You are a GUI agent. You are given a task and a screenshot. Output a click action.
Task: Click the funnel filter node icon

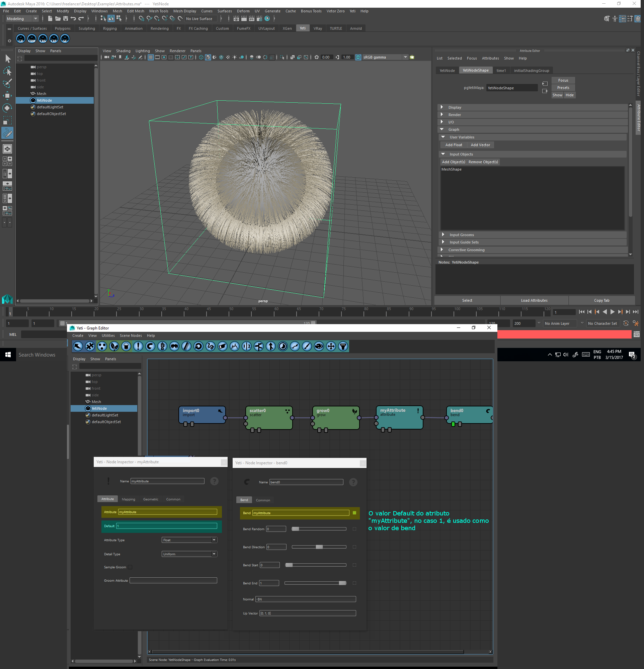(x=343, y=347)
